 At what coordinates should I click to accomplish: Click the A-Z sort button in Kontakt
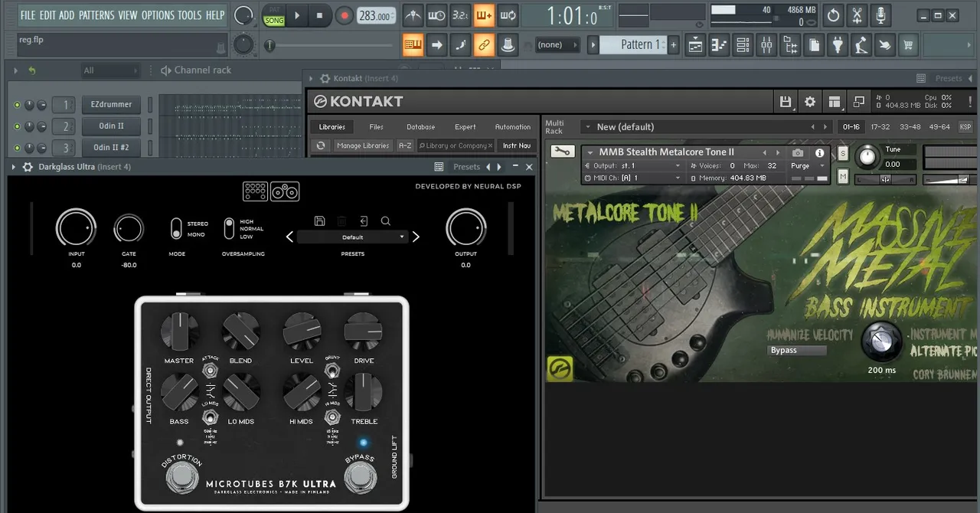pyautogui.click(x=405, y=145)
